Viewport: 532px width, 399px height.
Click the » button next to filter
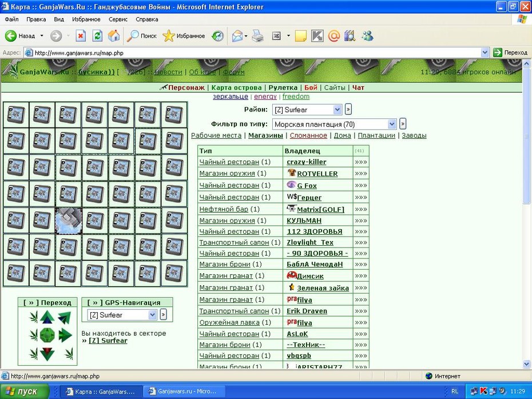(x=403, y=123)
